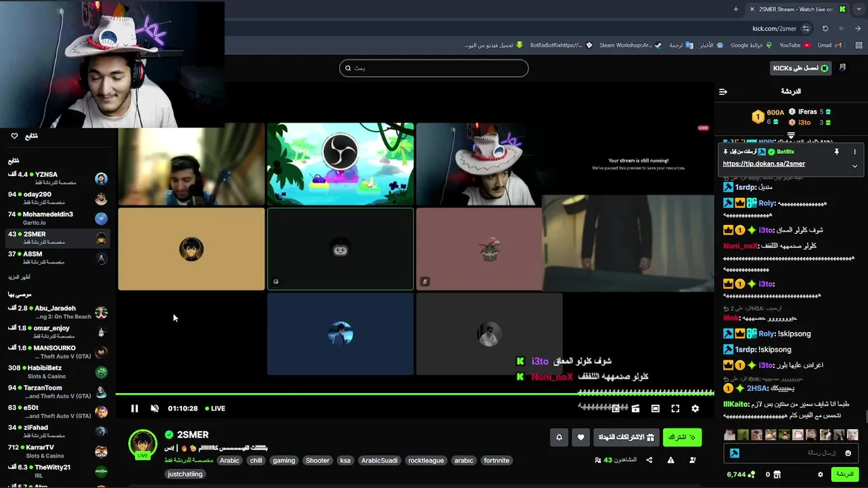
Task: Click the green chat send button
Action: click(x=845, y=474)
